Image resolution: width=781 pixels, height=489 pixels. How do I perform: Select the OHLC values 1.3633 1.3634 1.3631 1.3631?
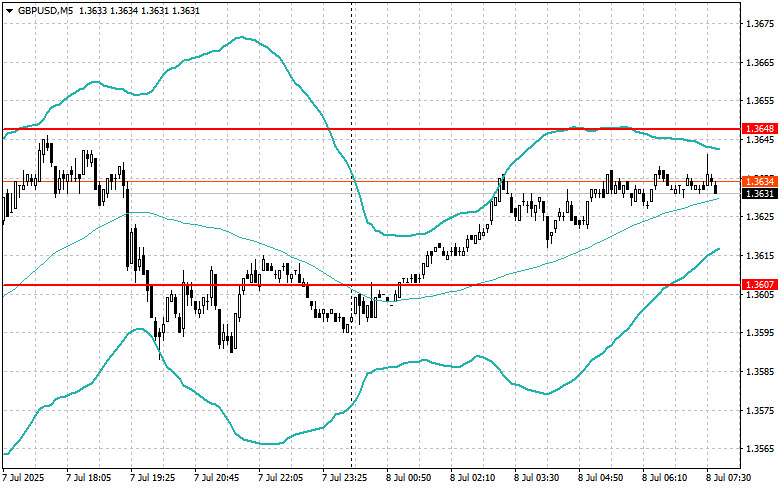138,10
